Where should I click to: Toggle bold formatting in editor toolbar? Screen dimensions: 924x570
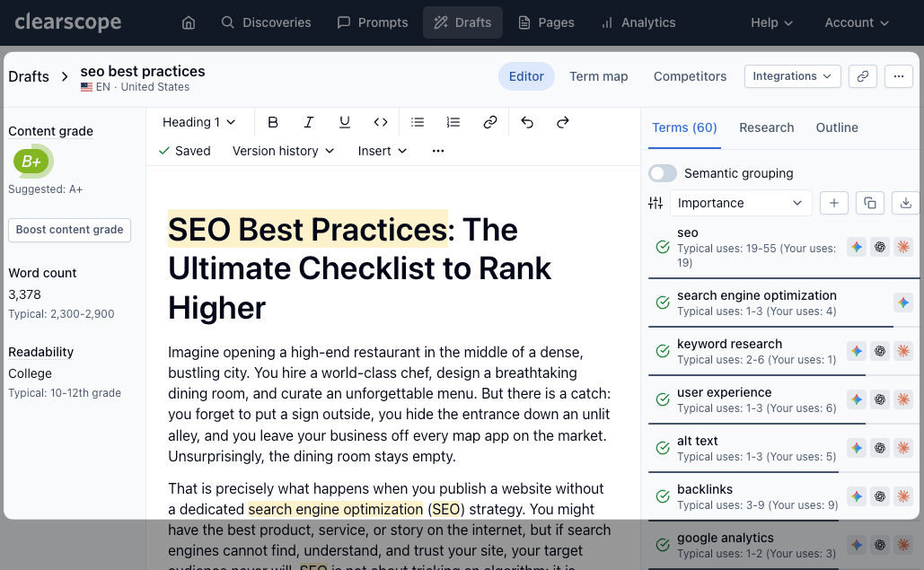click(x=272, y=122)
